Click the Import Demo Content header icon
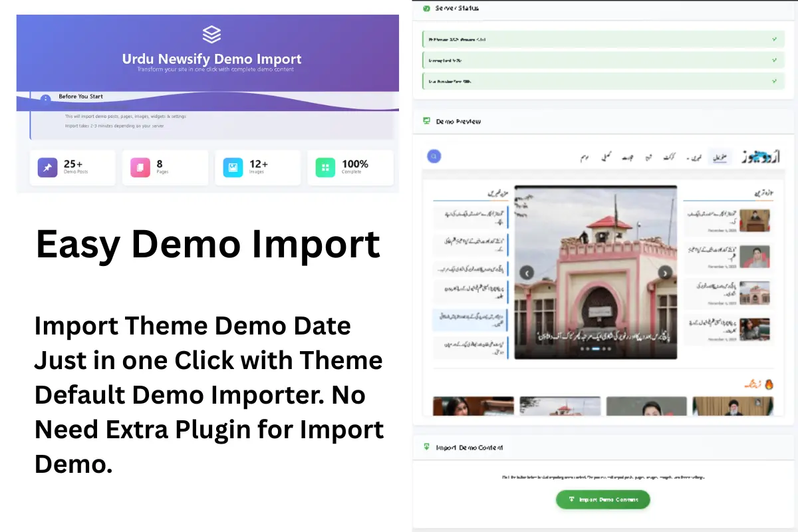This screenshot has height=532, width=798. point(426,447)
